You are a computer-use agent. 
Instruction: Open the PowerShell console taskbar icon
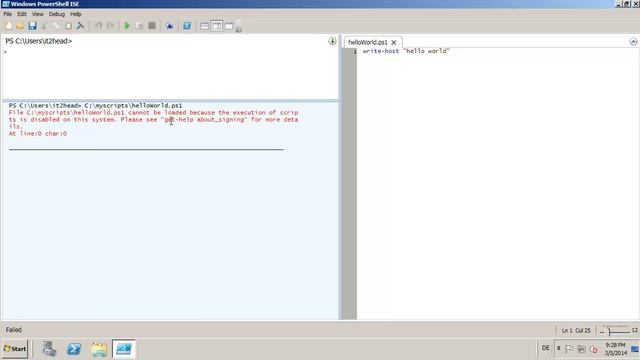pyautogui.click(x=74, y=349)
